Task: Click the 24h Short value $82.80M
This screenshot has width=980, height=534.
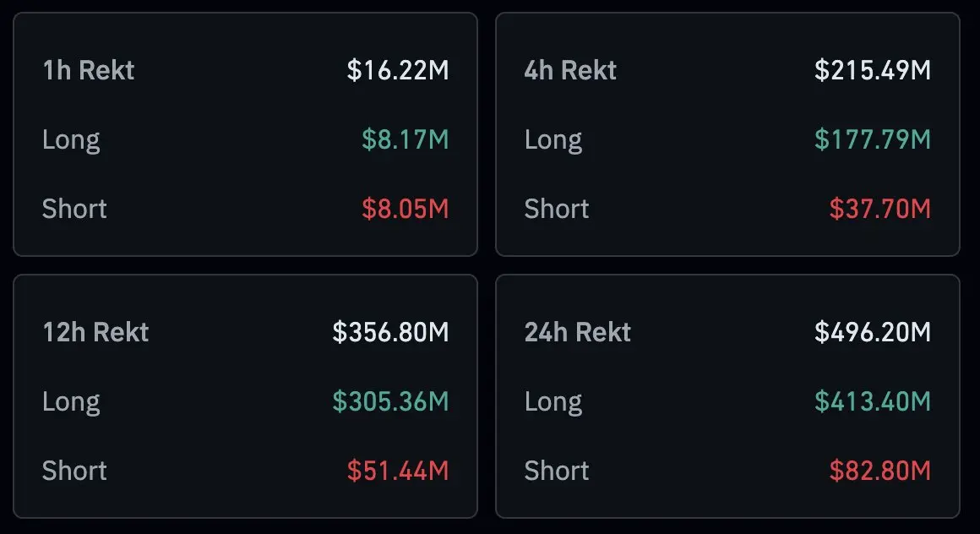Action: point(879,471)
